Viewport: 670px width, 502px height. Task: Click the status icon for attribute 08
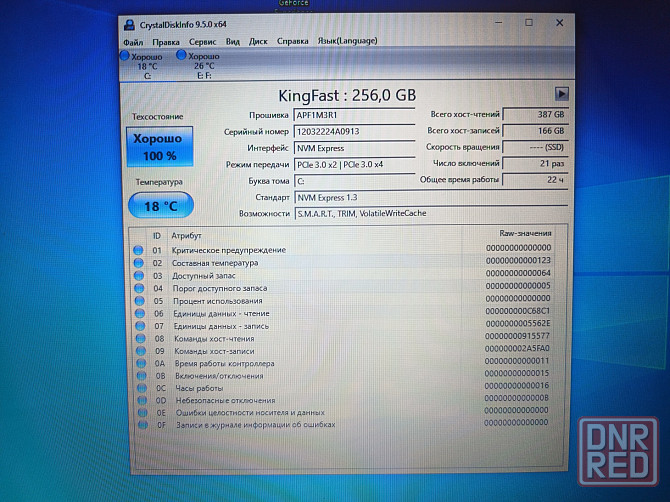click(141, 338)
